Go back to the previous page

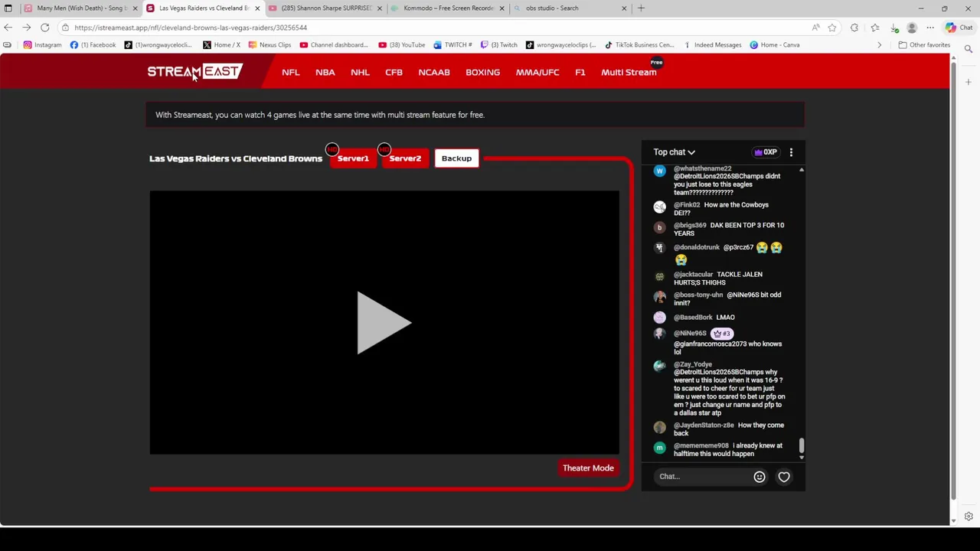(x=8, y=28)
